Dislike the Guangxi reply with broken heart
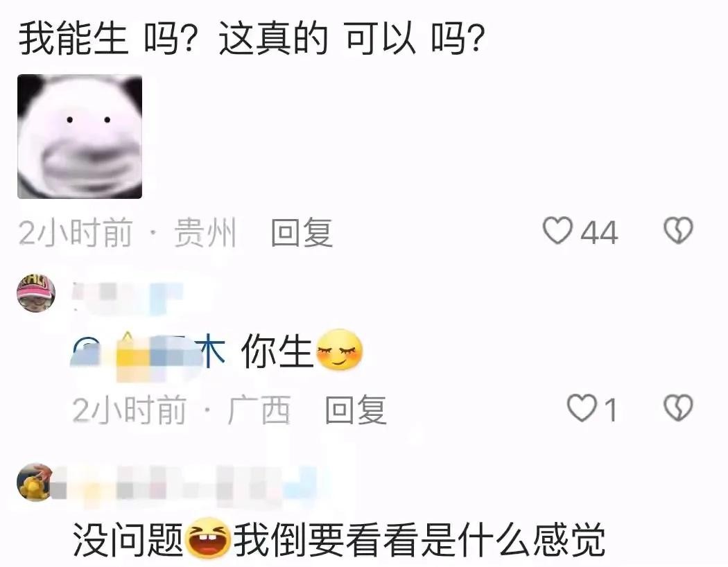728x567 pixels. 678,408
